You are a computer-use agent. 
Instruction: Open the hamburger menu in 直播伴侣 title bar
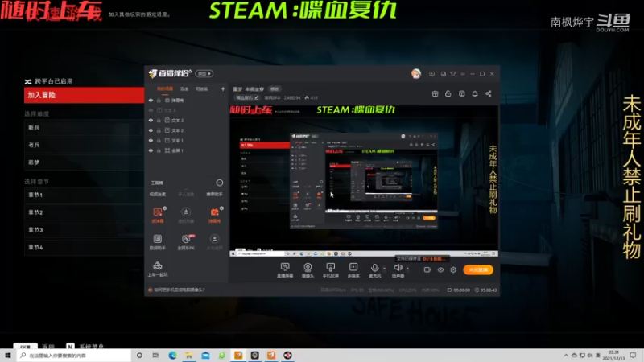[x=463, y=74]
